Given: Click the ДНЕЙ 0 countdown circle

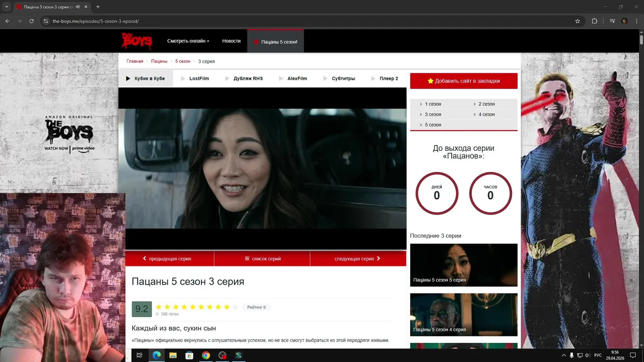Looking at the screenshot, I should coord(437,194).
